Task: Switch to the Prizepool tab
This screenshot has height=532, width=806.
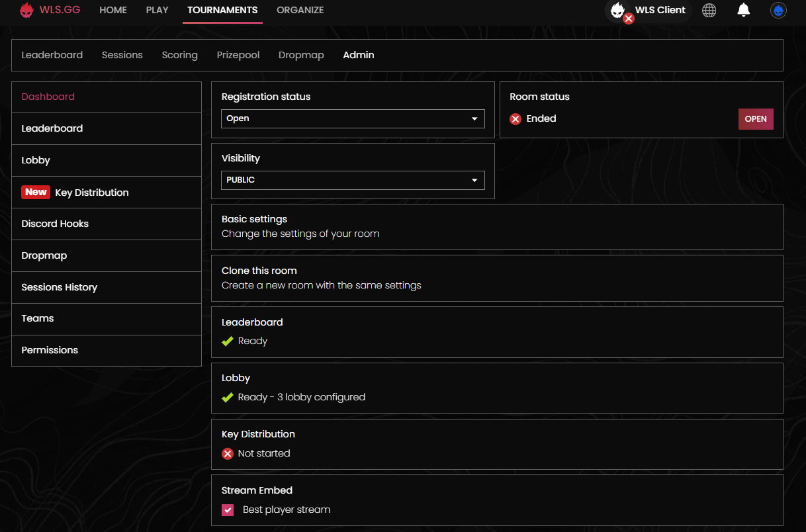Action: [238, 55]
